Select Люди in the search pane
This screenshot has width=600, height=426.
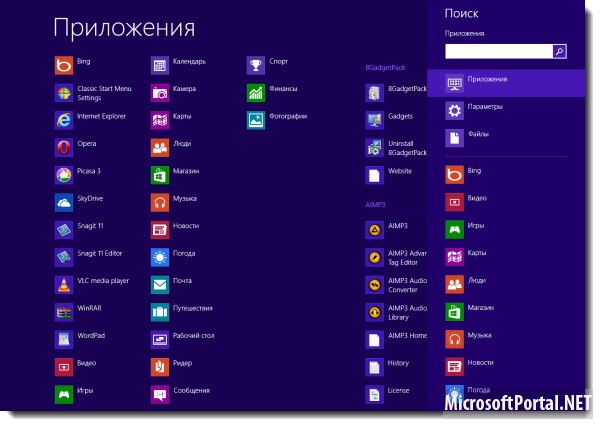(506, 284)
